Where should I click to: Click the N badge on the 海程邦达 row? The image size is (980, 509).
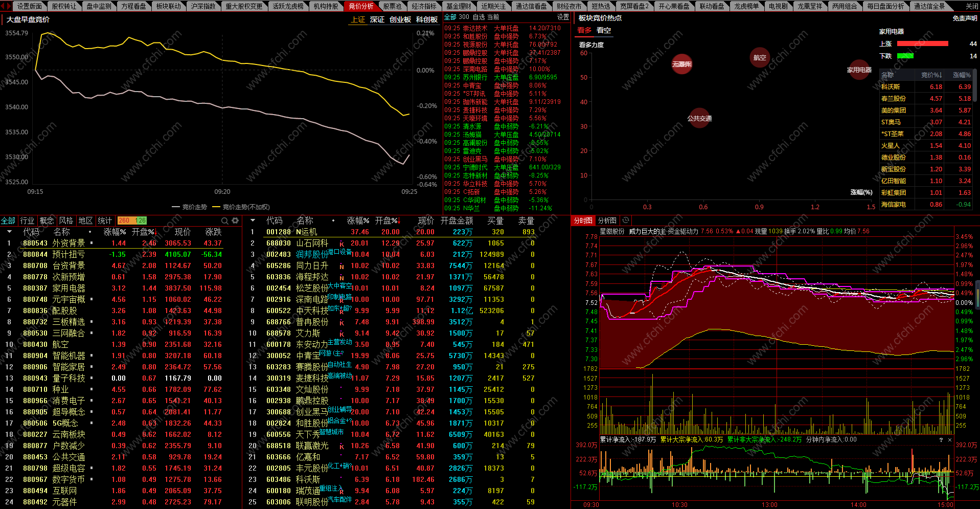tap(342, 278)
